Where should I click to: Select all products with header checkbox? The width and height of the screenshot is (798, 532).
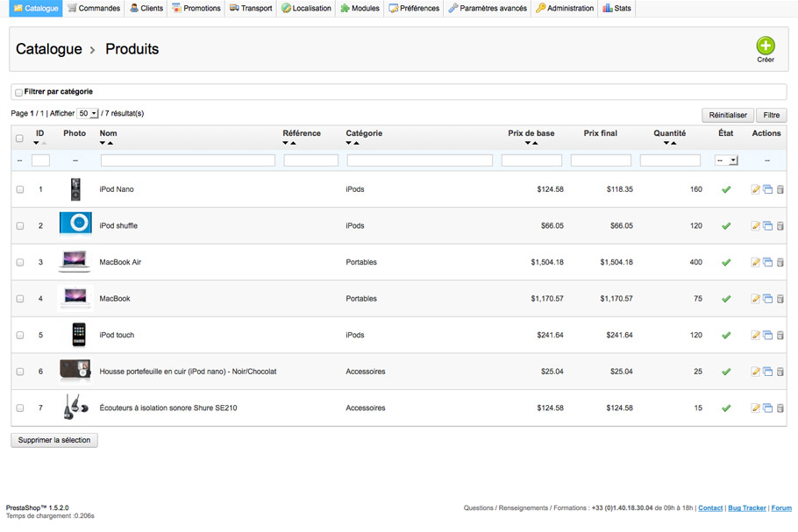click(x=19, y=138)
